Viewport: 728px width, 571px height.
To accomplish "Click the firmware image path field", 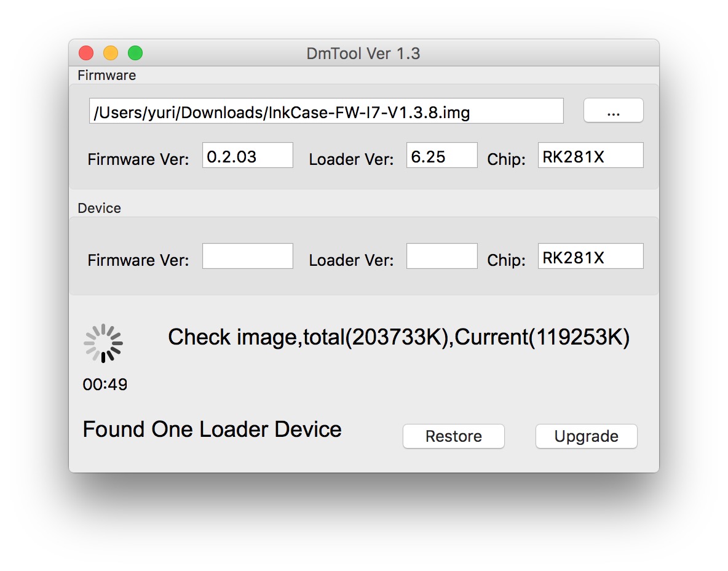I will (x=326, y=111).
